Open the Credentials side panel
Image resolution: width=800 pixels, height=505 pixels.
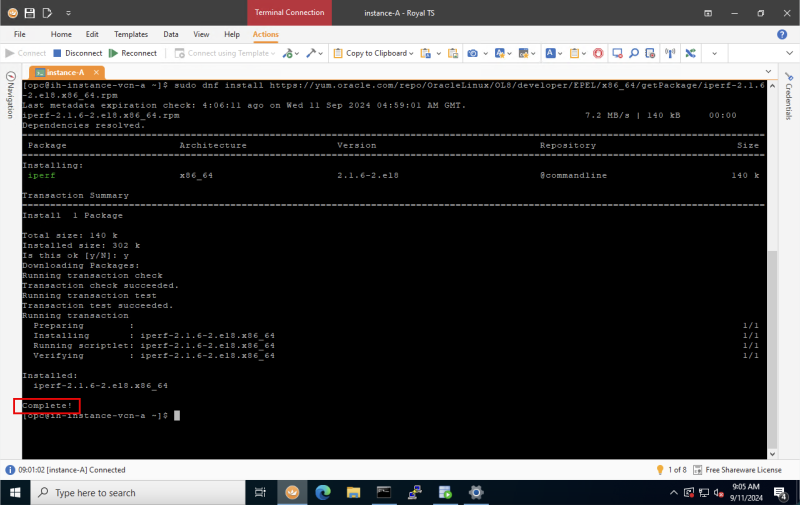pos(788,98)
